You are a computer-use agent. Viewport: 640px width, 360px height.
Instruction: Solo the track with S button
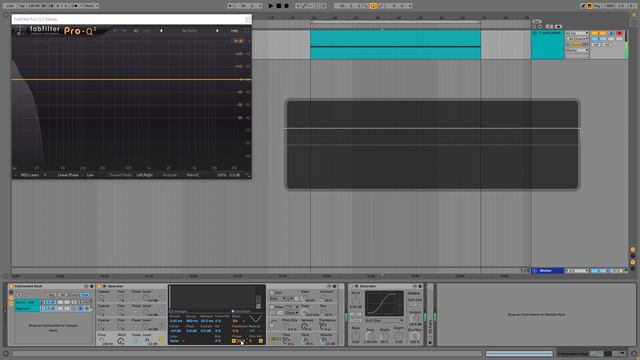pos(611,33)
